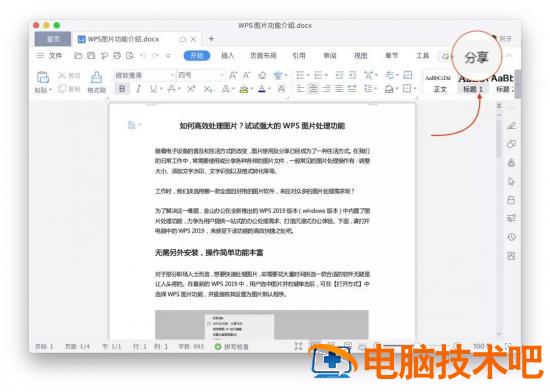550x391 pixels.
Task: Open the history clock icon in right sidebar
Action: [511, 237]
